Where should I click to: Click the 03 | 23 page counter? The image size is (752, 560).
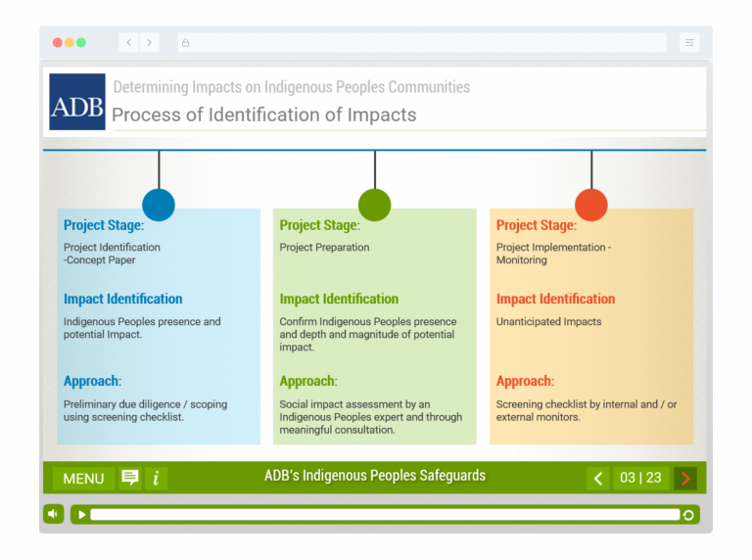(x=640, y=478)
